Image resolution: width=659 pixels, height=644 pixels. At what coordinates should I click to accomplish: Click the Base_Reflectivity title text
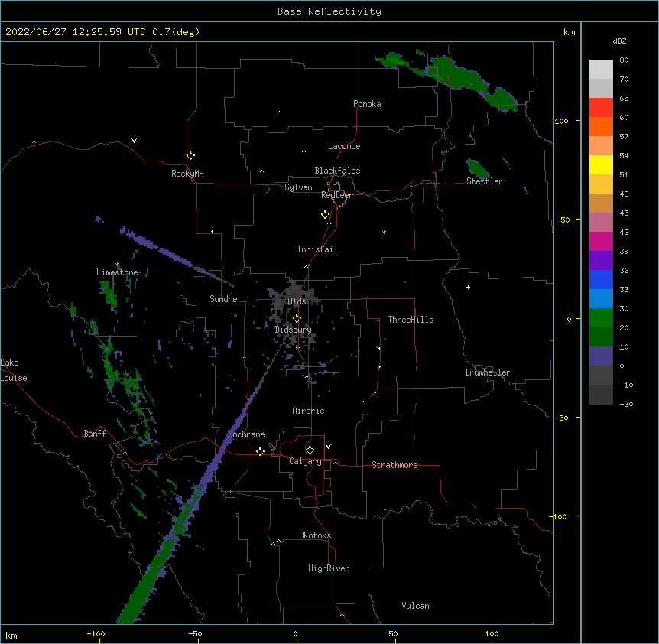coord(329,11)
